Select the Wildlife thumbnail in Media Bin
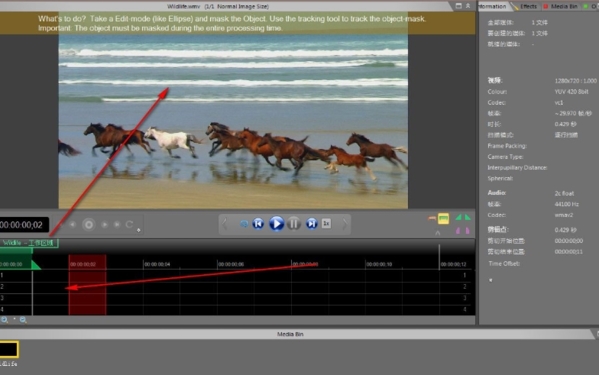This screenshot has height=375, width=599. coord(9,349)
